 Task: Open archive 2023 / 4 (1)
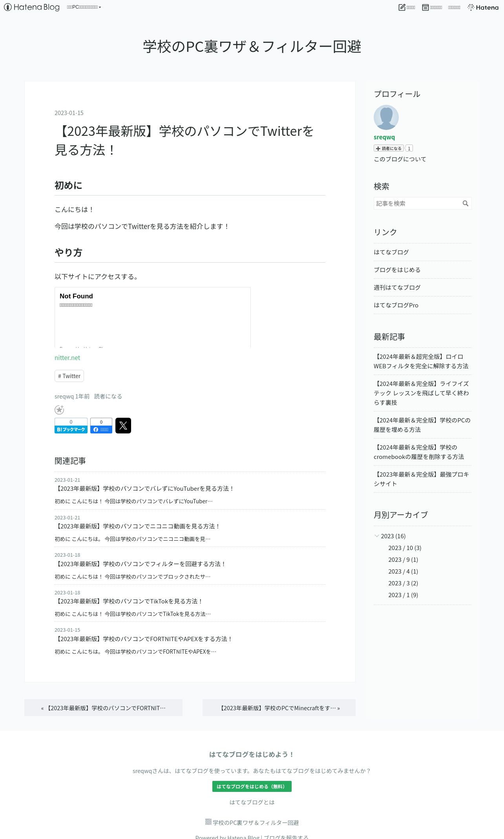tap(403, 571)
